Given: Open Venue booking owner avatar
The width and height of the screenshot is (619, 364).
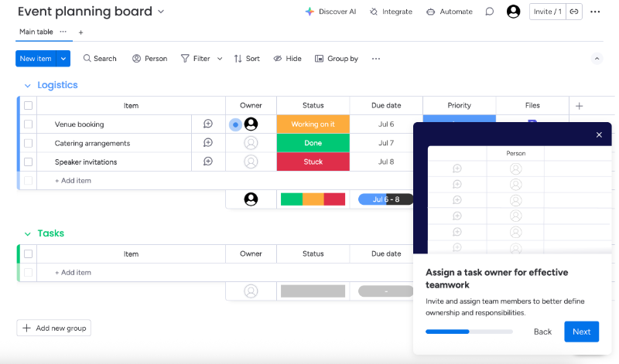Looking at the screenshot, I should [251, 124].
